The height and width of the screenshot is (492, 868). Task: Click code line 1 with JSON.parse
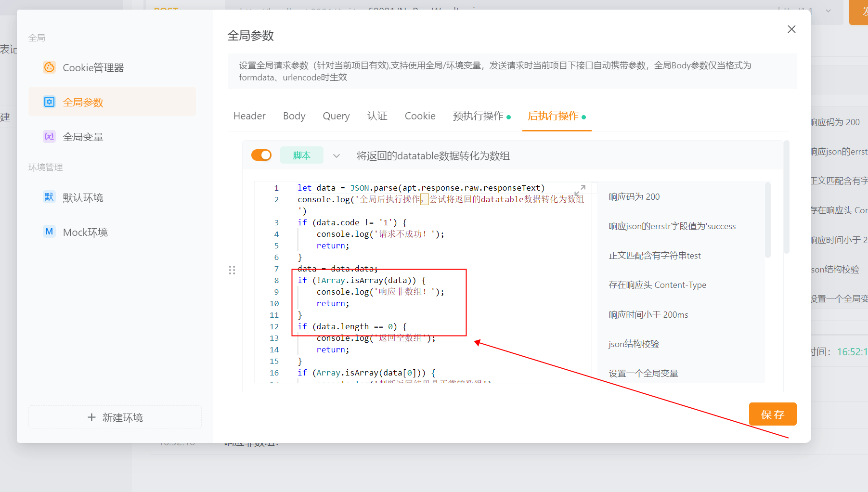pyautogui.click(x=421, y=188)
